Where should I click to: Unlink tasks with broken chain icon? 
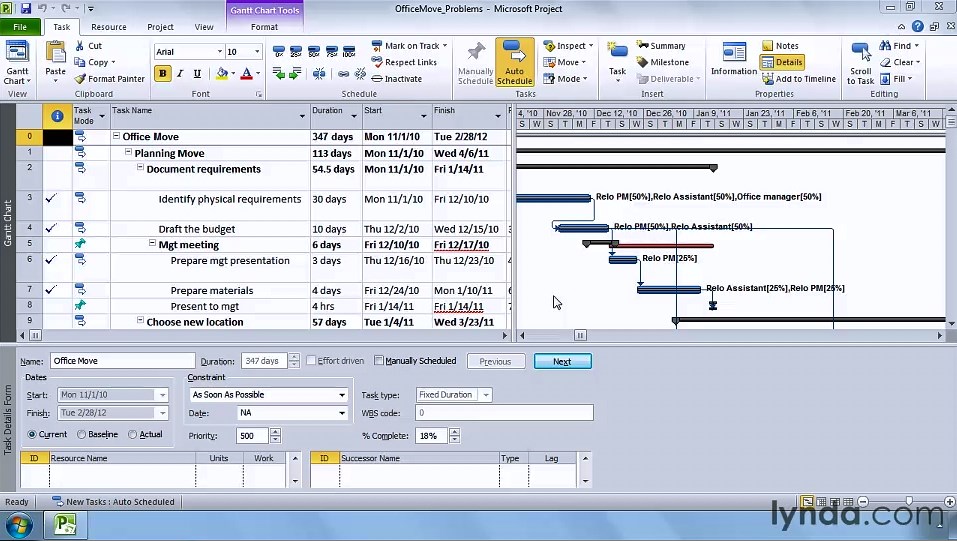(361, 74)
